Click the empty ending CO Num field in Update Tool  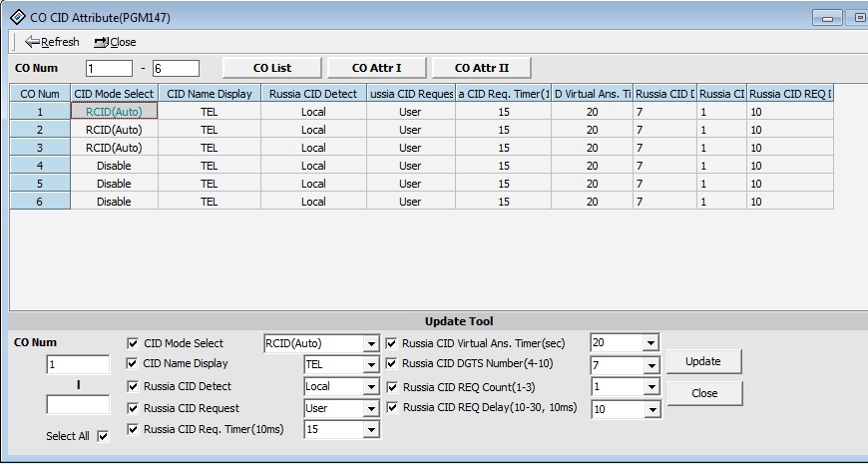pos(78,405)
